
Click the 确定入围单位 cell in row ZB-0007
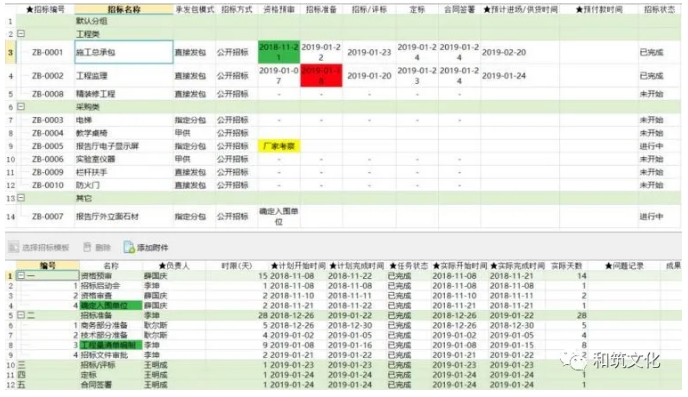[279, 216]
